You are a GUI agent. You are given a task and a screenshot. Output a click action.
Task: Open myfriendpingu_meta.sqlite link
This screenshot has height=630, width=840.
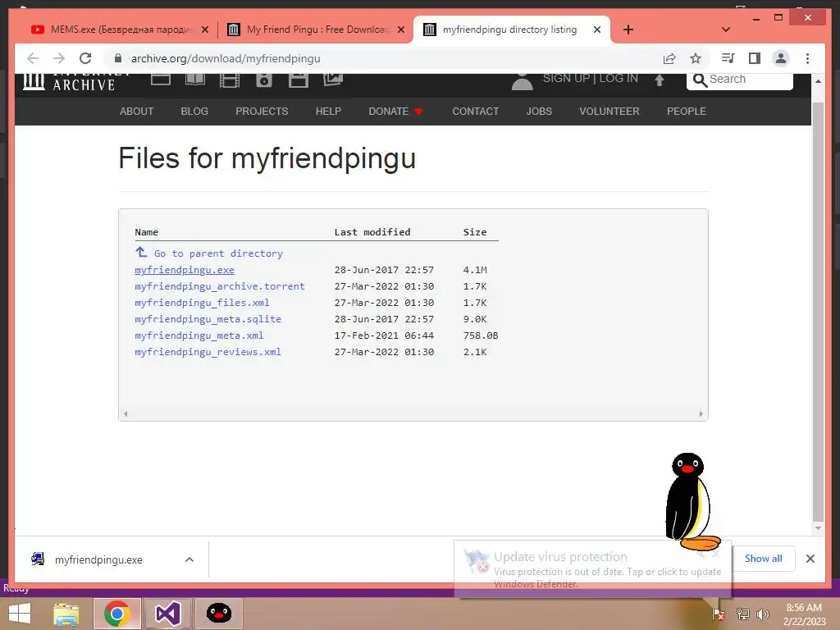click(208, 319)
